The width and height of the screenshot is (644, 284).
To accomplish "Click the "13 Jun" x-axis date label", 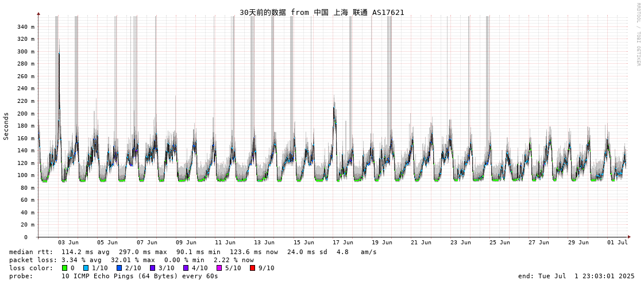I will pos(264,243).
